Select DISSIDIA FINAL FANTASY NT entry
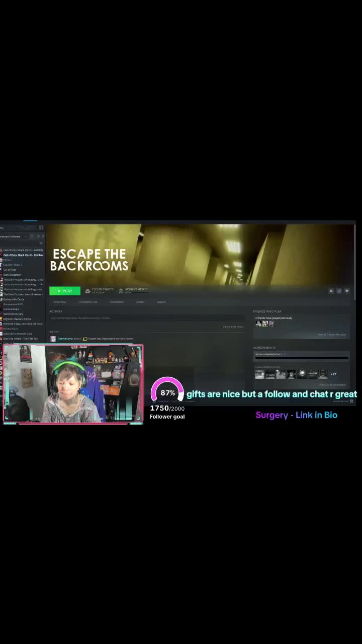The width and height of the screenshot is (362, 644). (x=23, y=324)
